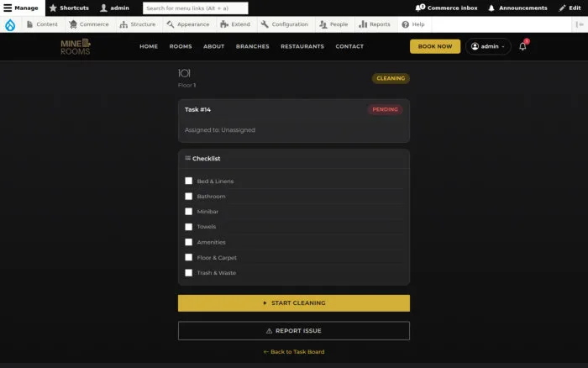Expand the admin account dropdown
The width and height of the screenshot is (588, 368).
488,46
